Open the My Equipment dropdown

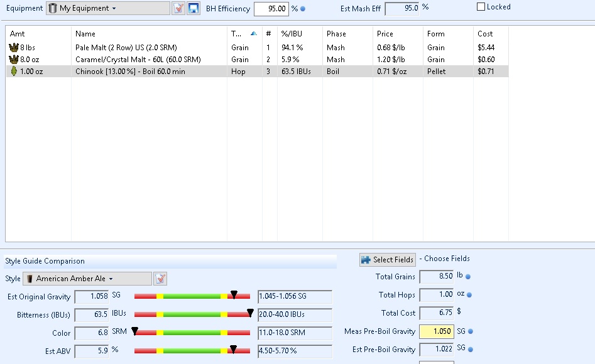point(108,8)
